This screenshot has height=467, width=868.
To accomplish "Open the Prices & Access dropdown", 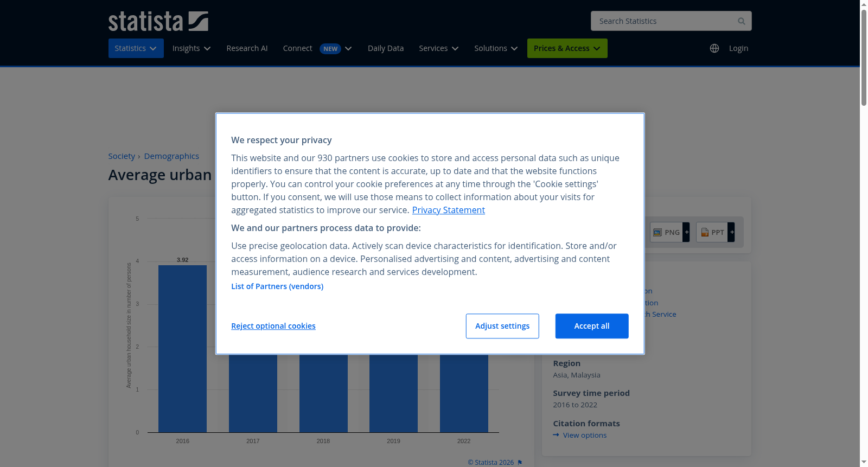I will pyautogui.click(x=567, y=48).
